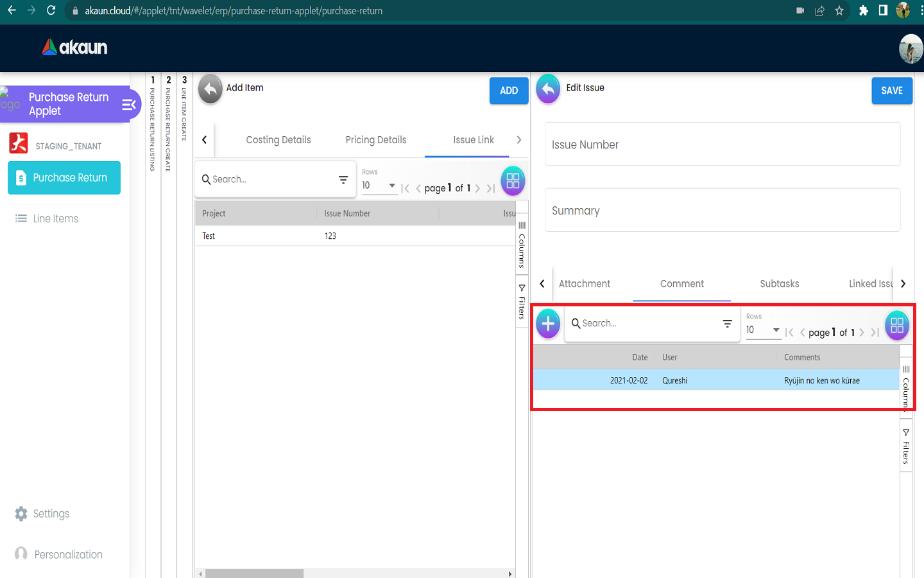Click the camera icon in the address bar
This screenshot has width=924, height=578.
[x=800, y=10]
